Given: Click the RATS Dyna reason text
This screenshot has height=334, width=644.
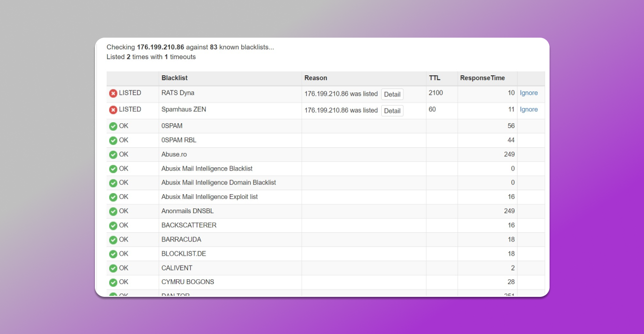Looking at the screenshot, I should coord(341,94).
